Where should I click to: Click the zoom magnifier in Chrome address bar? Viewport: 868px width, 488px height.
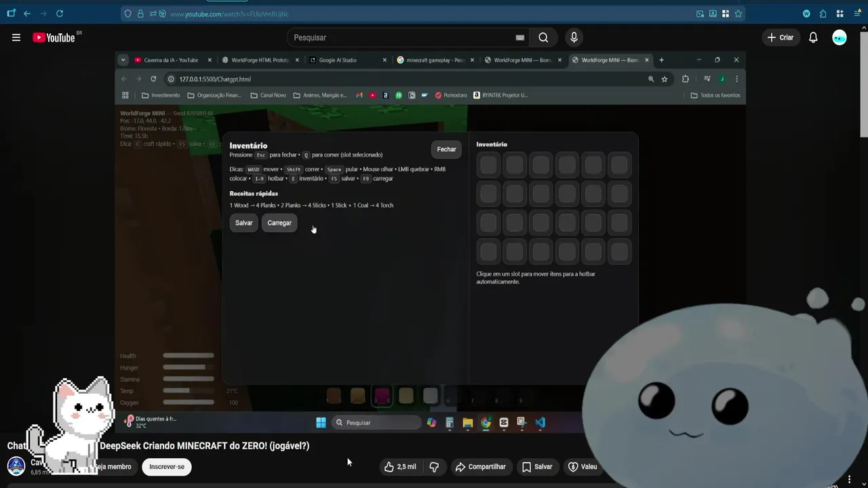[651, 79]
